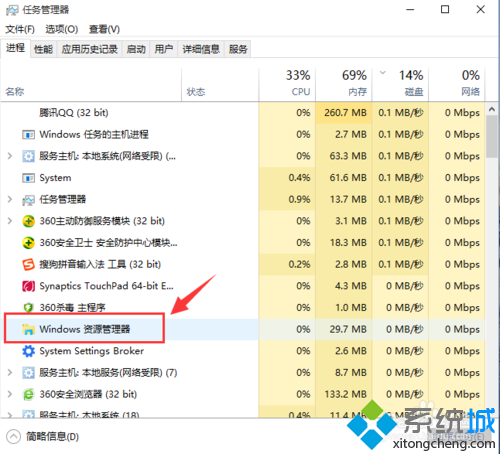Switch to the 用户 tab
Screen dimensions: 500x454
tap(164, 50)
